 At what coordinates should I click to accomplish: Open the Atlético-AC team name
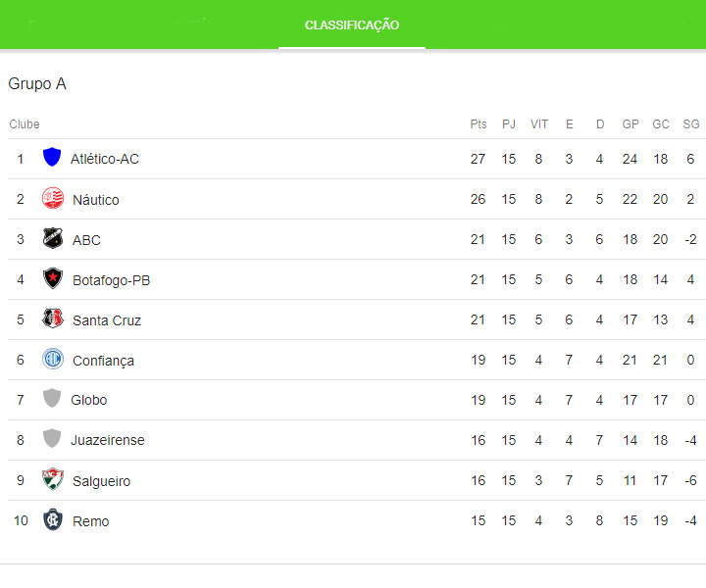[105, 159]
